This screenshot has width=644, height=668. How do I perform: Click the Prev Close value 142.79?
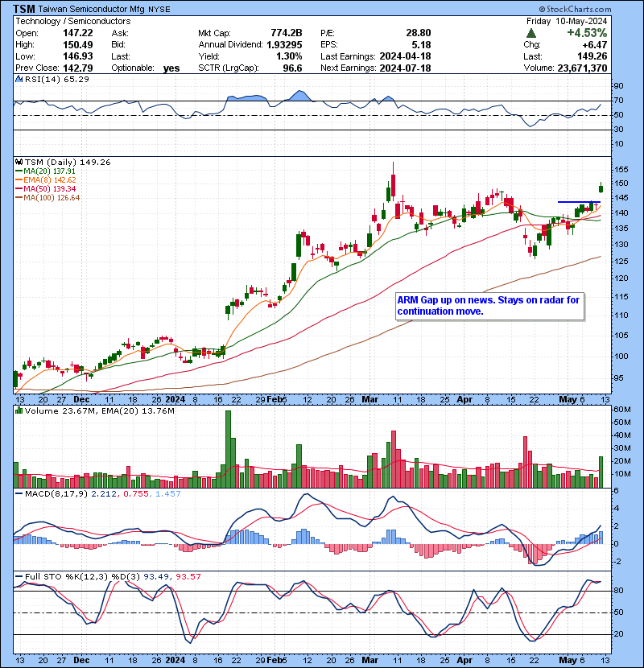[78, 68]
